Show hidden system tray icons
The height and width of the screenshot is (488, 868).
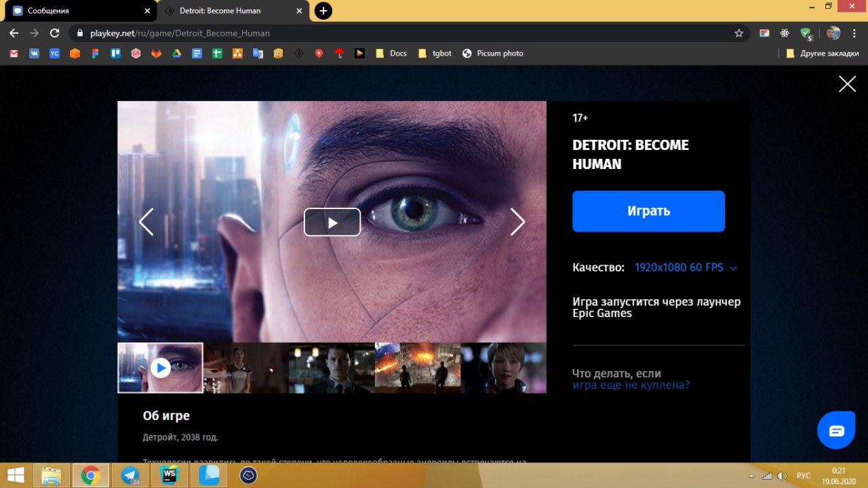point(751,476)
